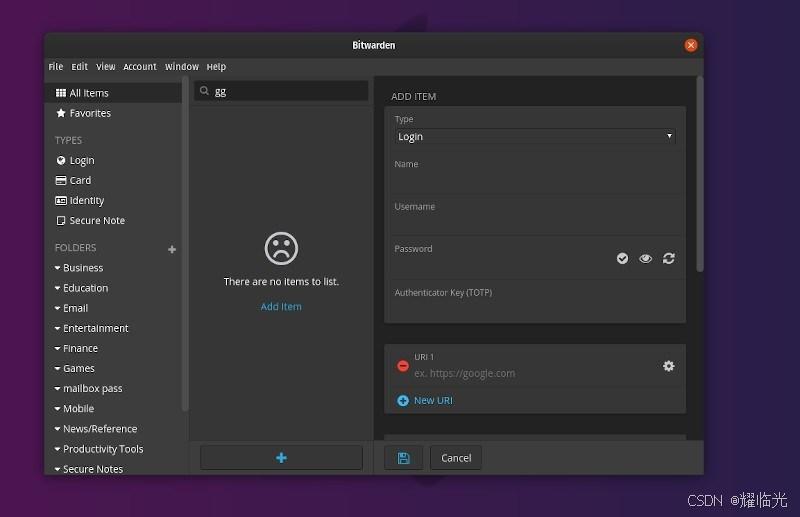Click the Password input field
This screenshot has width=800, height=517.
pyautogui.click(x=501, y=265)
